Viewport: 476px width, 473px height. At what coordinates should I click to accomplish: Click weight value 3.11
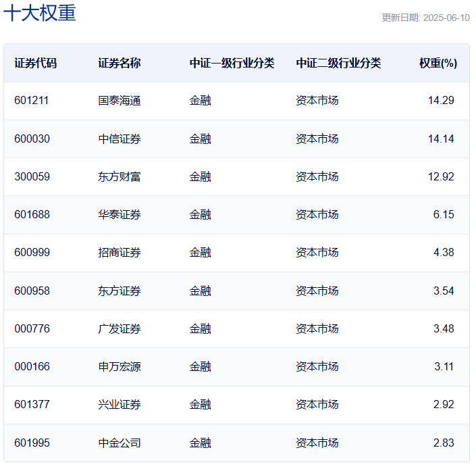[x=444, y=366]
